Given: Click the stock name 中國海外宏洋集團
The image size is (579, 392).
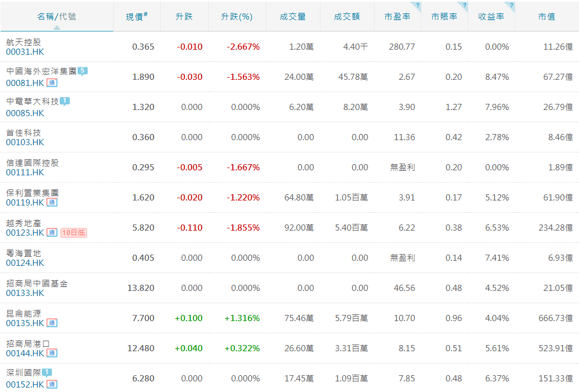Looking at the screenshot, I should point(41,71).
